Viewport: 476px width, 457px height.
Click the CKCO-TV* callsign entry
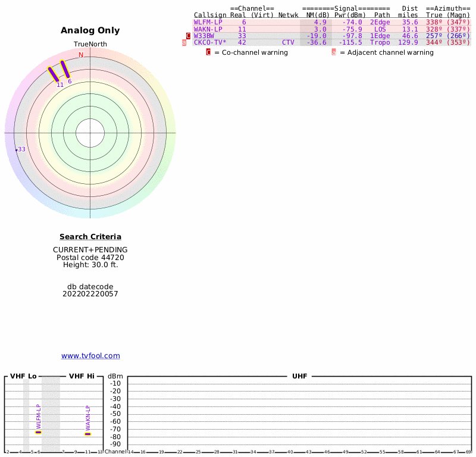pyautogui.click(x=210, y=43)
